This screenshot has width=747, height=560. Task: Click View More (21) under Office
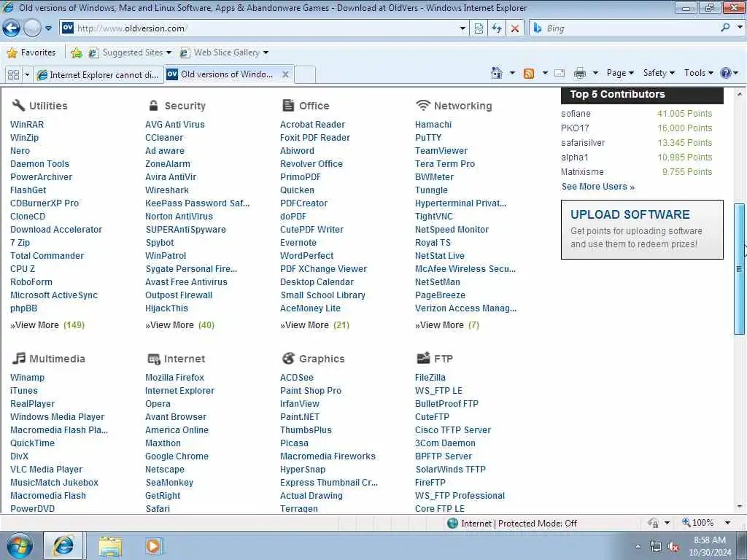(314, 324)
